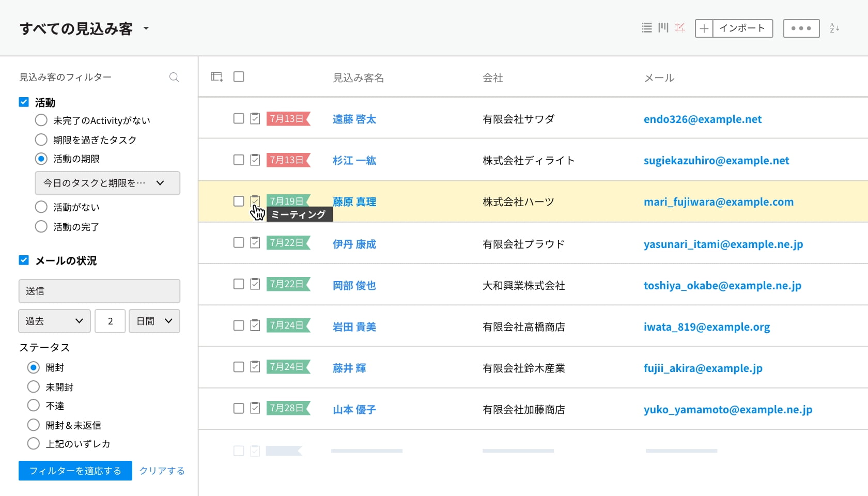
Task: Click the クリアする link
Action: (x=162, y=471)
